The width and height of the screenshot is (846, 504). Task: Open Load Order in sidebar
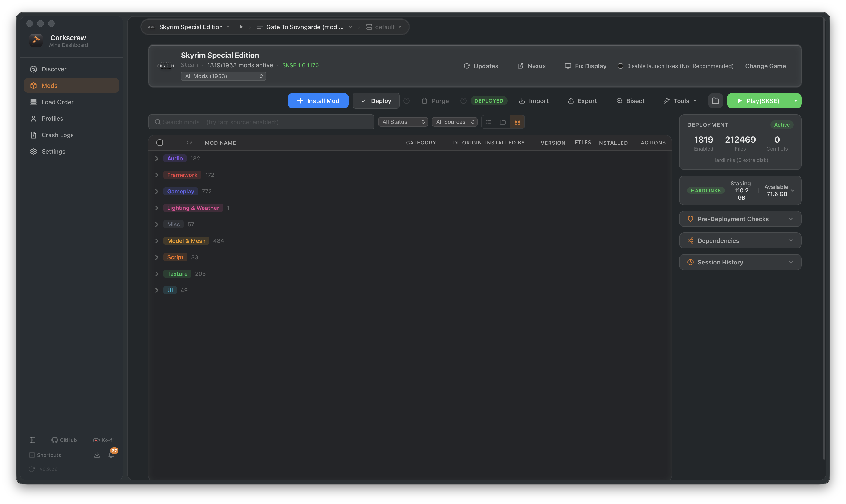point(57,102)
